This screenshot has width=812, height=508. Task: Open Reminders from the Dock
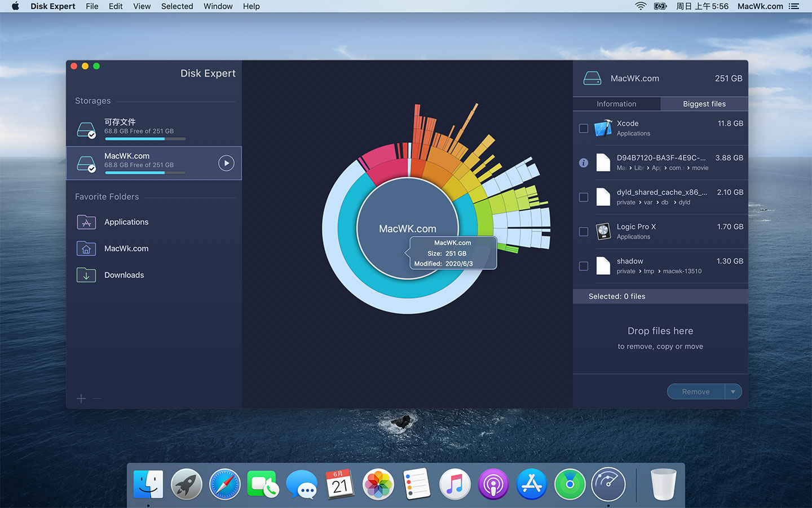[x=417, y=484]
